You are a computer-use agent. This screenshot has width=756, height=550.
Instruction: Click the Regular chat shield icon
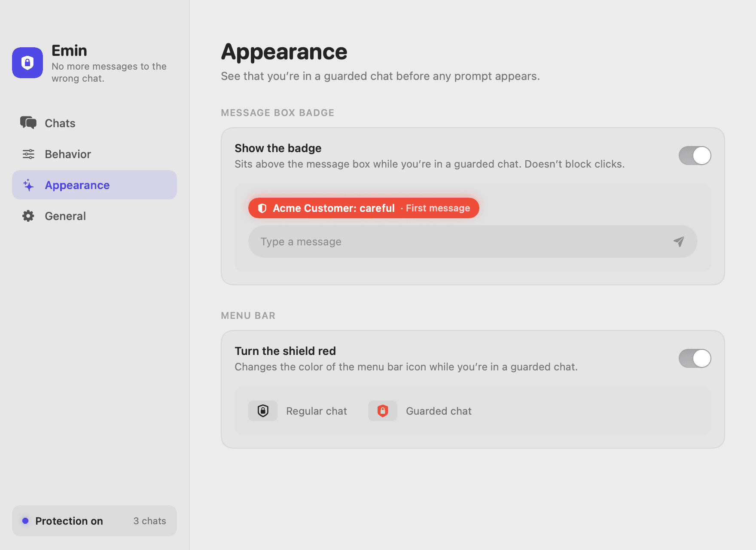(x=263, y=411)
